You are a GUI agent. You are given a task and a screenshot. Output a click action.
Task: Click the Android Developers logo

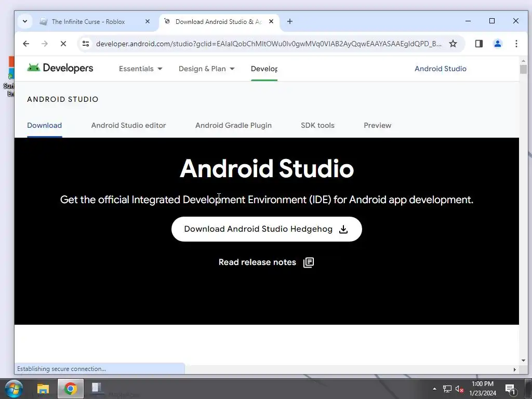60,68
